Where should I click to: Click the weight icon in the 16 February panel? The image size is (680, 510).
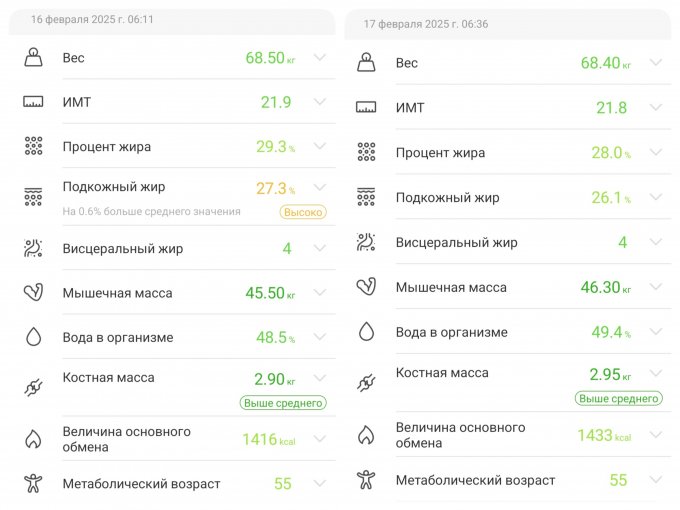pos(33,58)
